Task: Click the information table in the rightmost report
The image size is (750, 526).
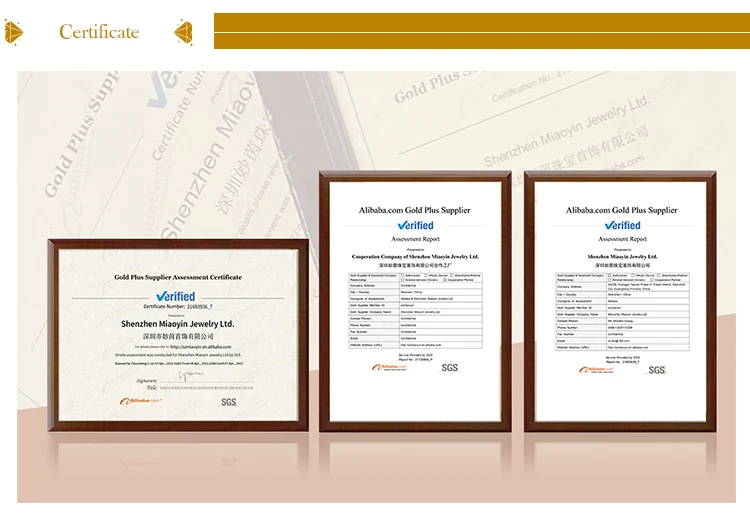Action: 622,312
